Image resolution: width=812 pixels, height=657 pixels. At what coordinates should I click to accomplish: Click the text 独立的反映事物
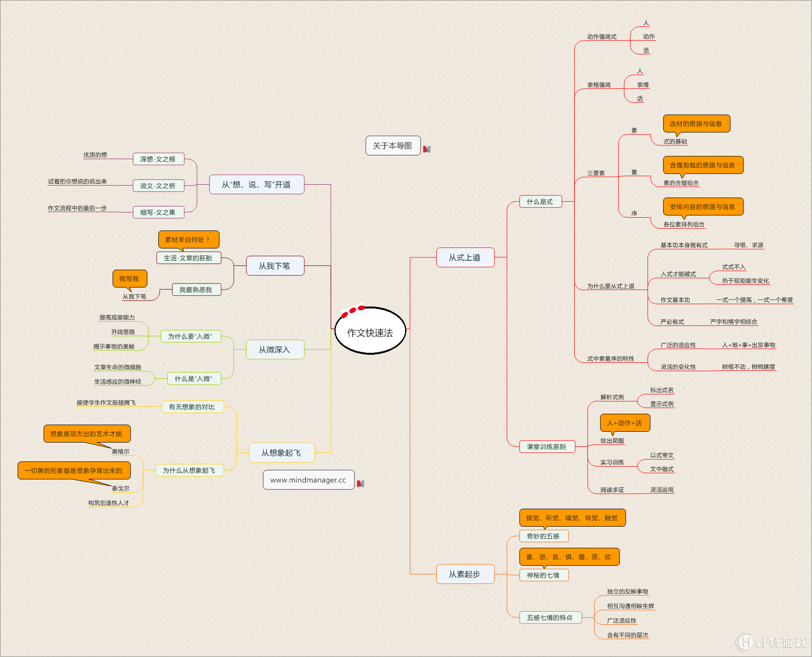(628, 592)
